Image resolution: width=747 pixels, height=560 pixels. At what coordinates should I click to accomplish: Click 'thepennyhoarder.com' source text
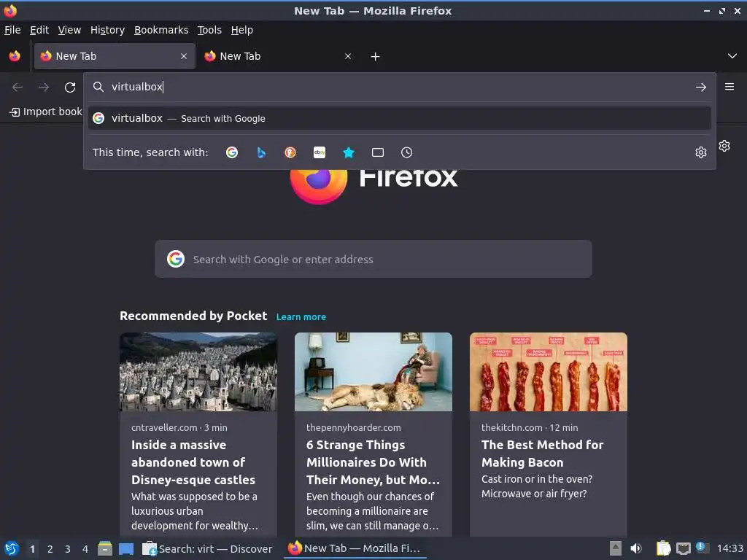354,427
